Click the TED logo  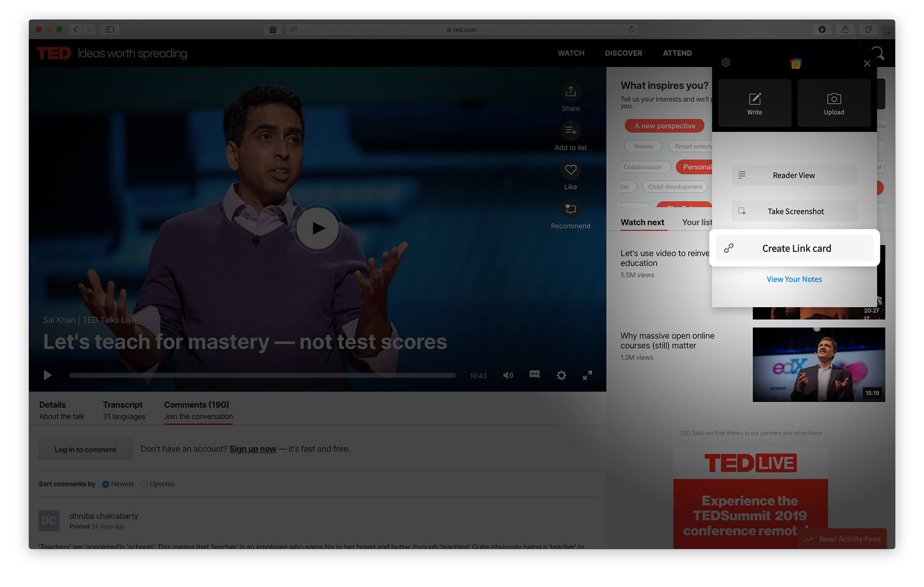[54, 53]
